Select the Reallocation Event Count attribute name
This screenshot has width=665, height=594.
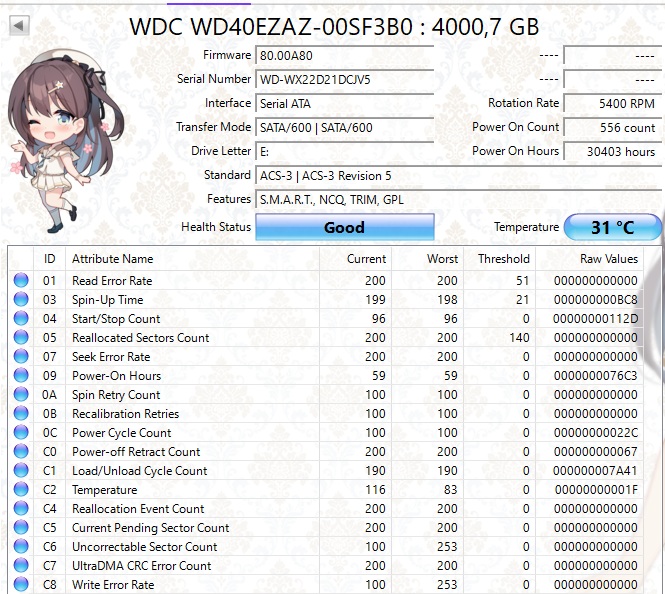click(138, 509)
